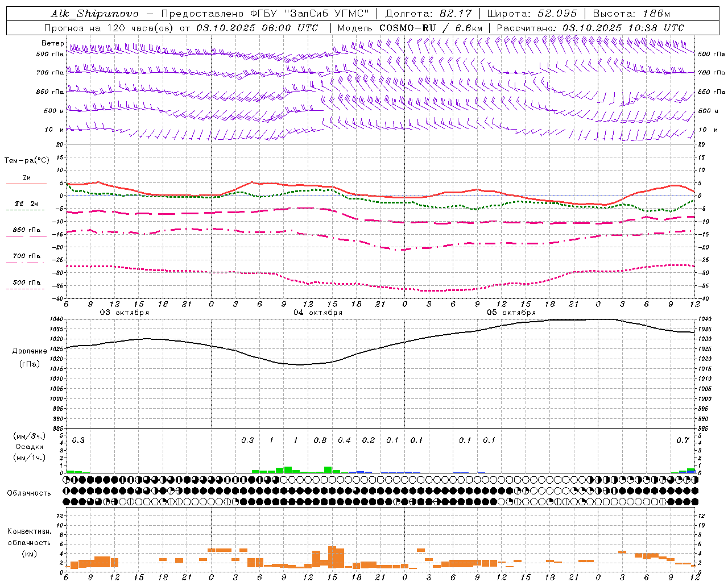728x582 pixels.
Task: Click the left '10 м' wind level label
Action: [55, 130]
